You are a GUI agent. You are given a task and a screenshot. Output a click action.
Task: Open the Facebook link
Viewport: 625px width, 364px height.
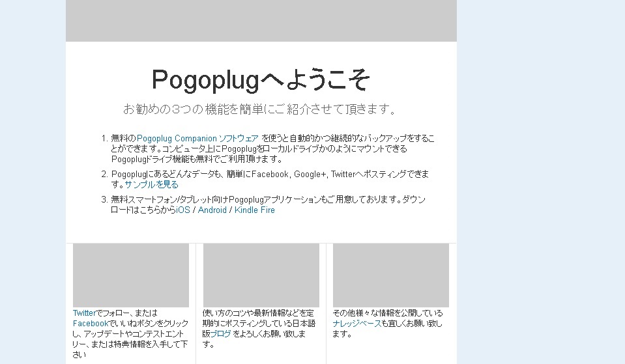91,324
